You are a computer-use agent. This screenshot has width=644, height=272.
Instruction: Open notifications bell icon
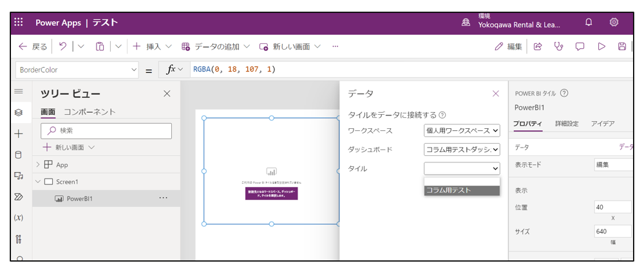pyautogui.click(x=589, y=22)
